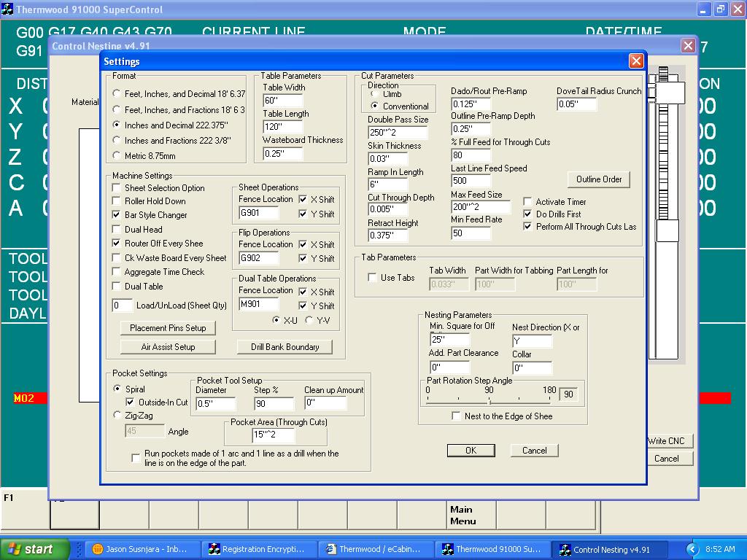The width and height of the screenshot is (747, 560).
Task: Click Cancel in the Settings dialog
Action: click(x=534, y=450)
